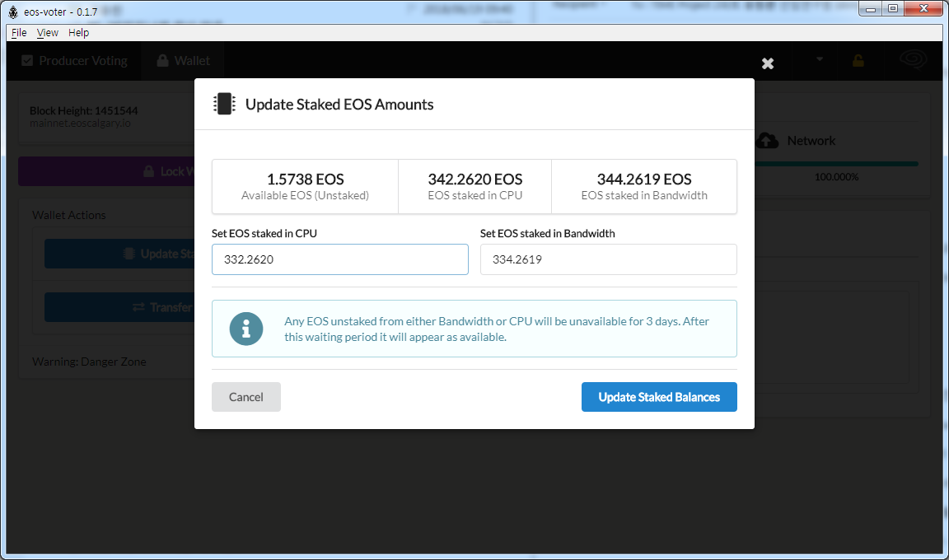
Task: Open the Help menu
Action: [x=79, y=33]
